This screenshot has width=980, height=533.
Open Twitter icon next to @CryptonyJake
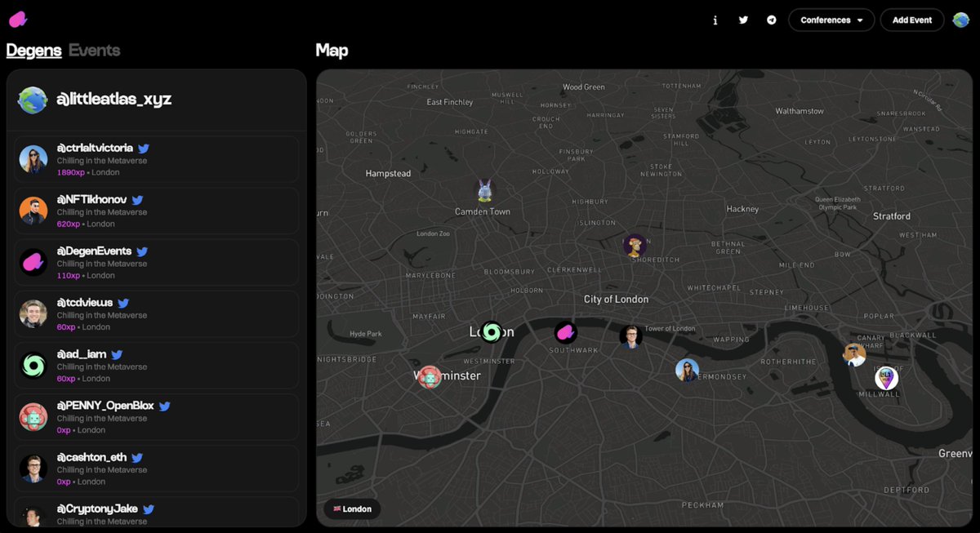pyautogui.click(x=149, y=509)
